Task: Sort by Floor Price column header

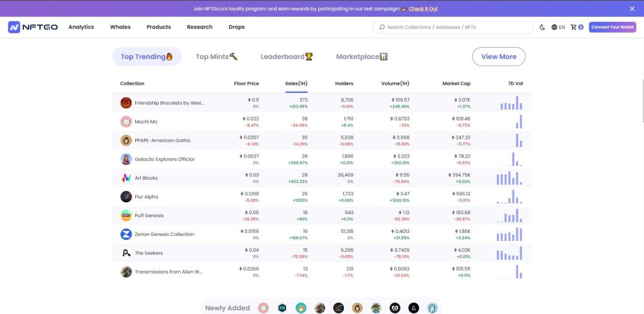Action: pos(247,84)
